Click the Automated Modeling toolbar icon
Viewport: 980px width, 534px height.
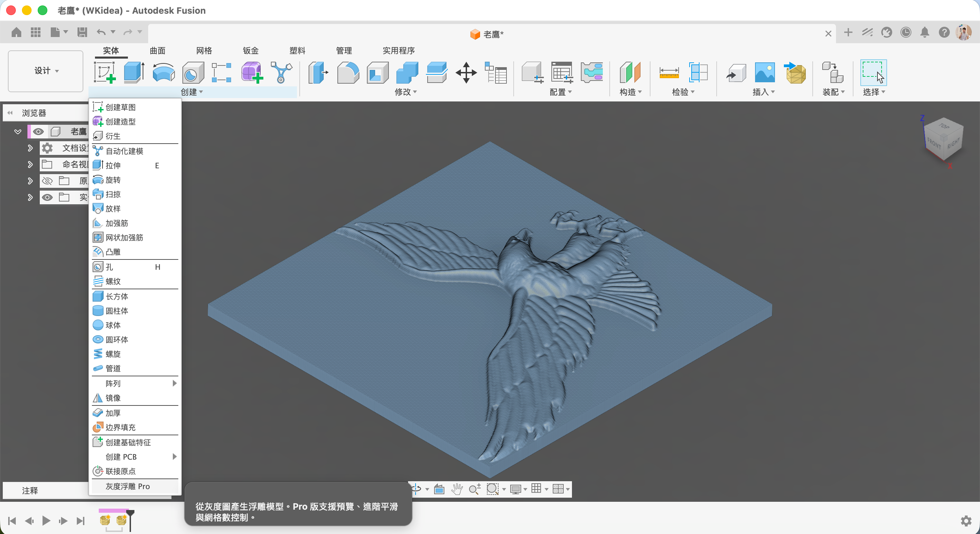click(282, 72)
